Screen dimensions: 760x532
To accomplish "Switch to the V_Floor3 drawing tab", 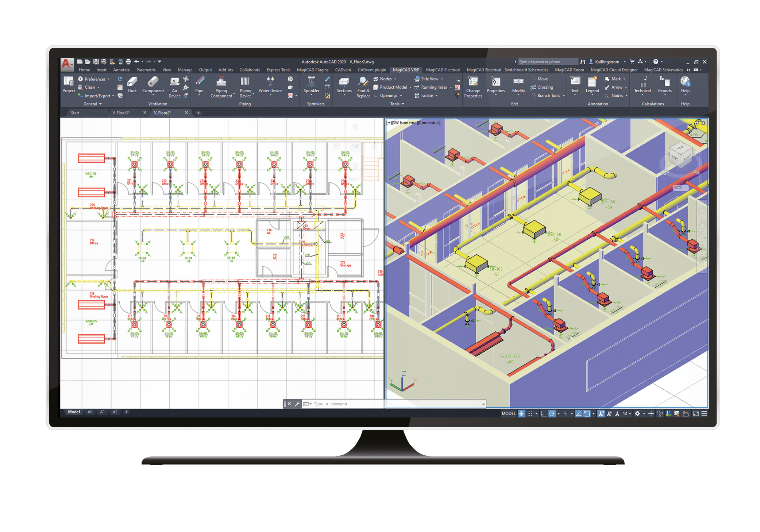I will click(x=121, y=113).
